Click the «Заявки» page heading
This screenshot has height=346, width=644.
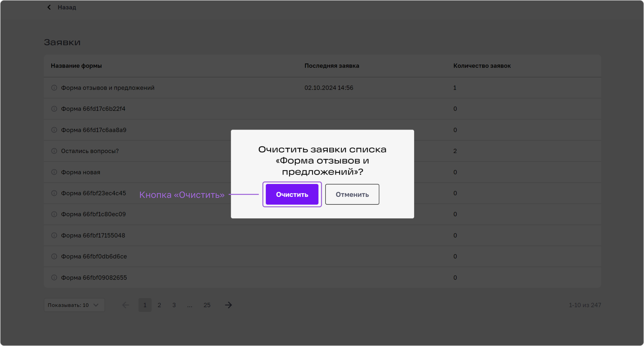(x=62, y=42)
